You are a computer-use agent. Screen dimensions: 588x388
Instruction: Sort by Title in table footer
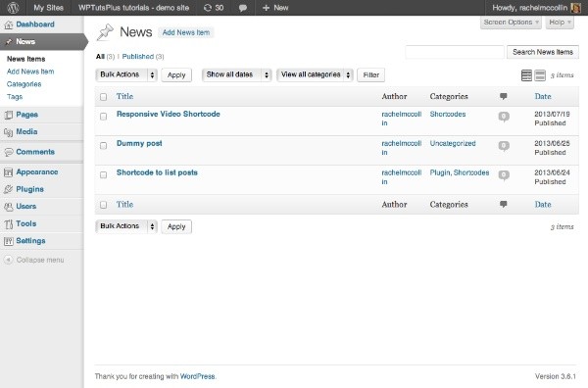124,205
